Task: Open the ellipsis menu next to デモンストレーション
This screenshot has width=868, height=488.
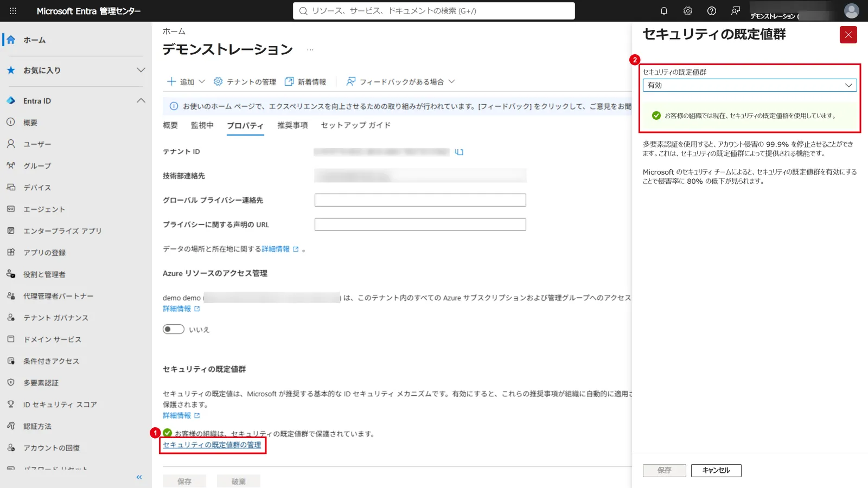Action: [x=310, y=50]
